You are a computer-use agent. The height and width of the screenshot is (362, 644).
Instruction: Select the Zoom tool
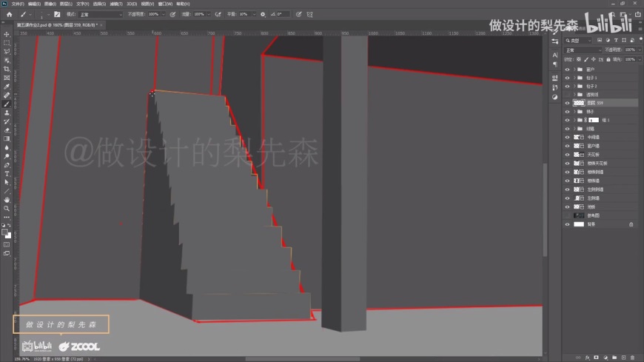[7, 208]
